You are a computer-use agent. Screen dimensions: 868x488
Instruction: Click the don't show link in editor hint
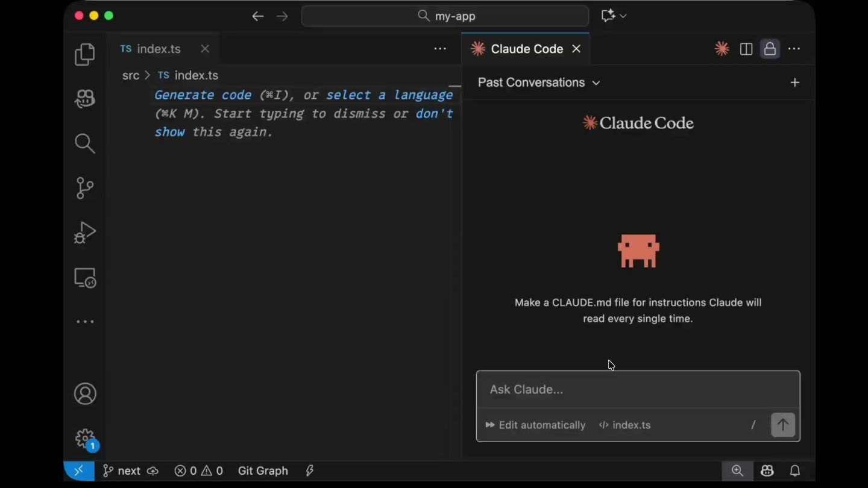[304, 123]
